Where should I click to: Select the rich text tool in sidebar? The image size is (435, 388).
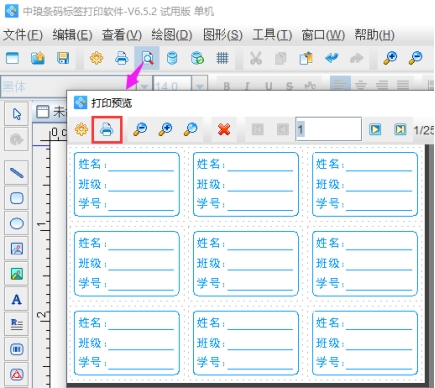tap(16, 324)
